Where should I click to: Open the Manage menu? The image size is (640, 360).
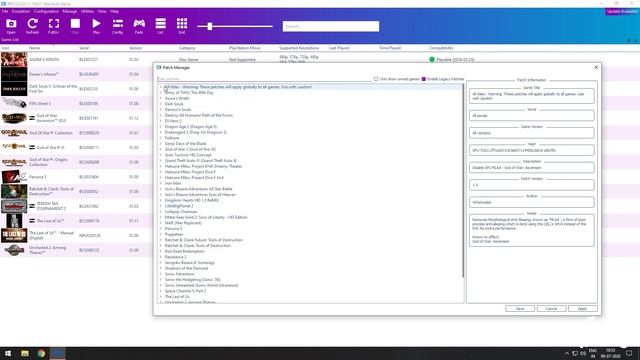coord(70,11)
